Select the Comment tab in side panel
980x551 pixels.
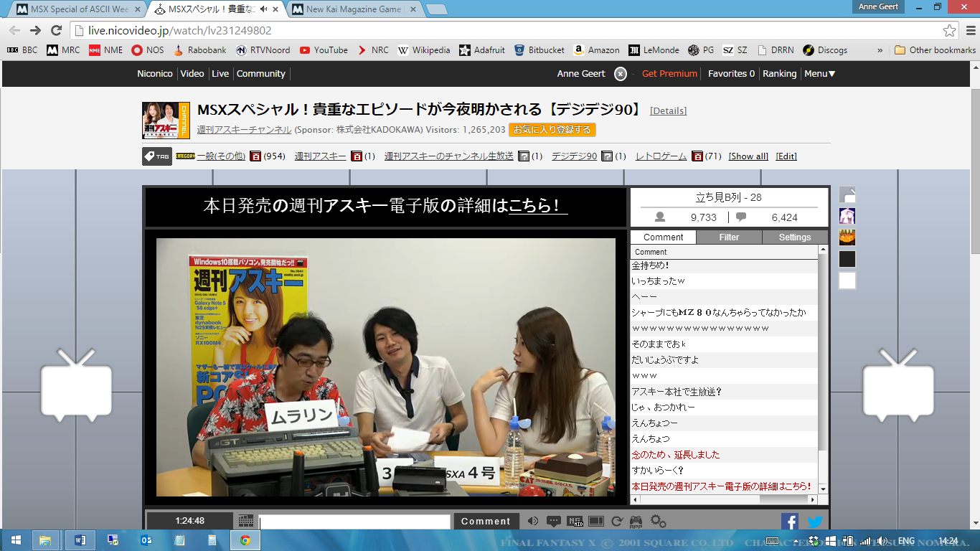point(664,237)
